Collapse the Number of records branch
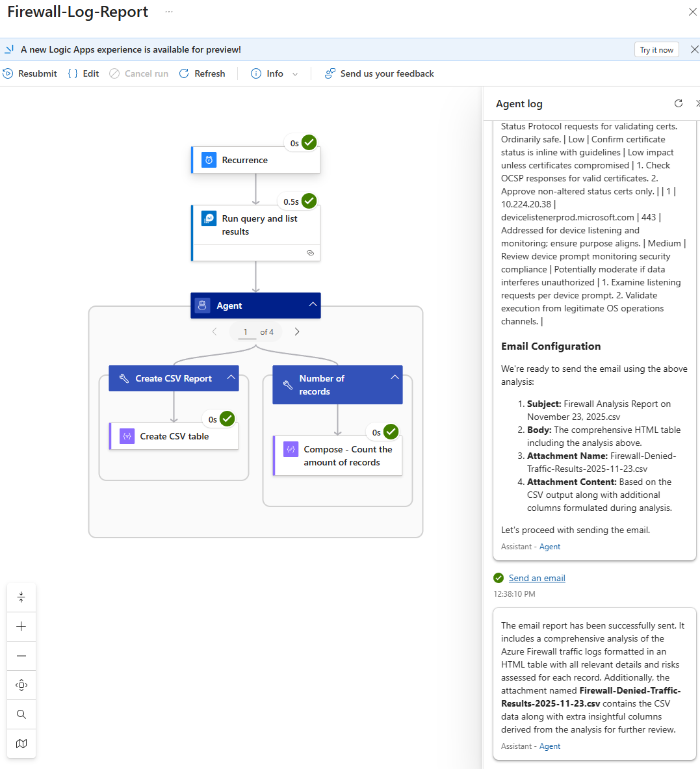The width and height of the screenshot is (700, 769). point(395,378)
